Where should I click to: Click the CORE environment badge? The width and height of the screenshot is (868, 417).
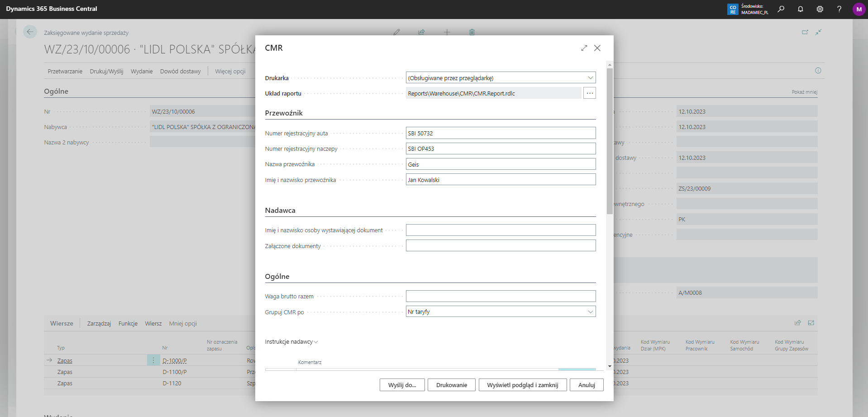click(x=733, y=10)
